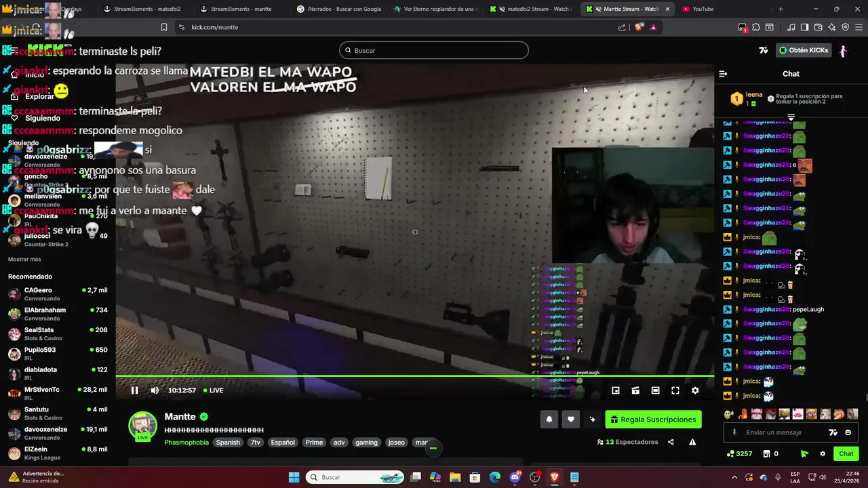Open MrStivenTc recommended channel
Screen dimensions: 868x488
click(58, 393)
